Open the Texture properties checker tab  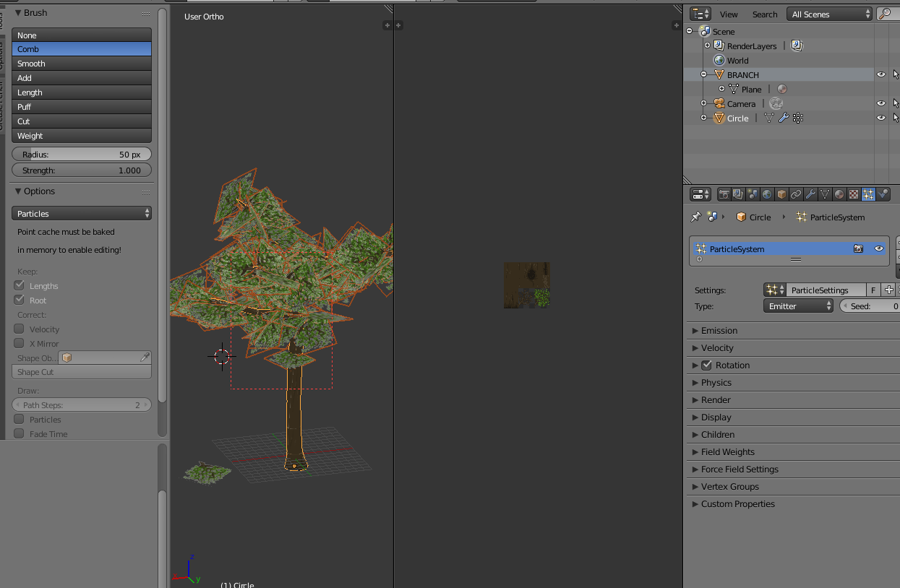[x=854, y=194]
